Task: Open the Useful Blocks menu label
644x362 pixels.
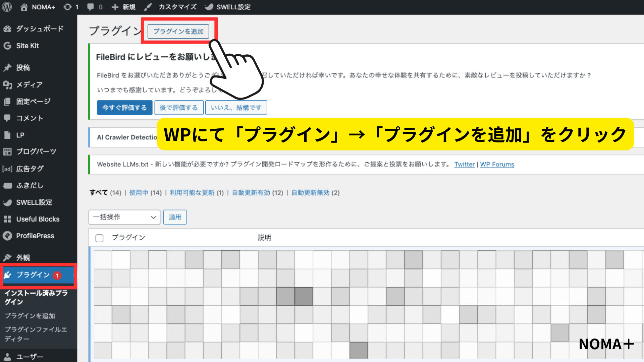Action: tap(38, 219)
